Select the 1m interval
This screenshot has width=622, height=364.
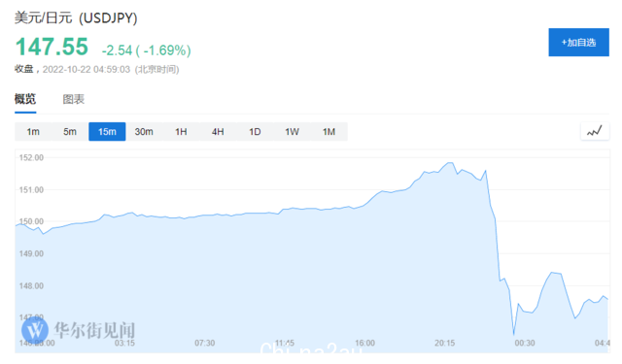point(33,131)
